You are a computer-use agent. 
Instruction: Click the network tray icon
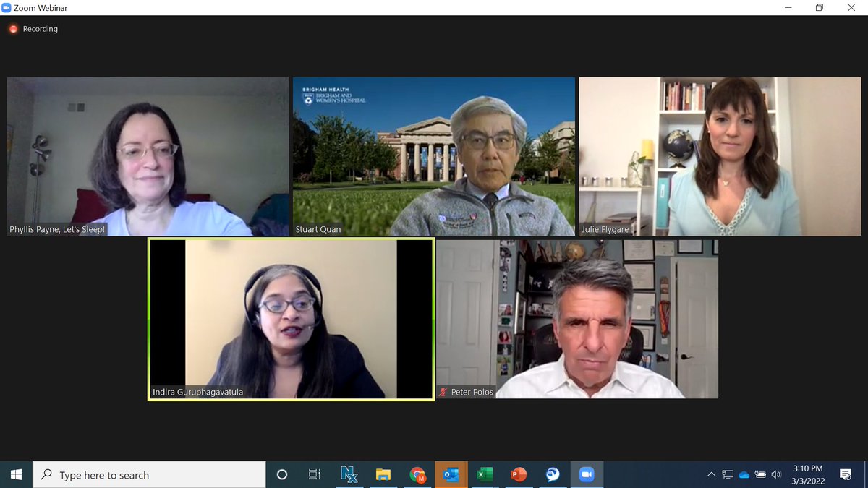pyautogui.click(x=728, y=475)
